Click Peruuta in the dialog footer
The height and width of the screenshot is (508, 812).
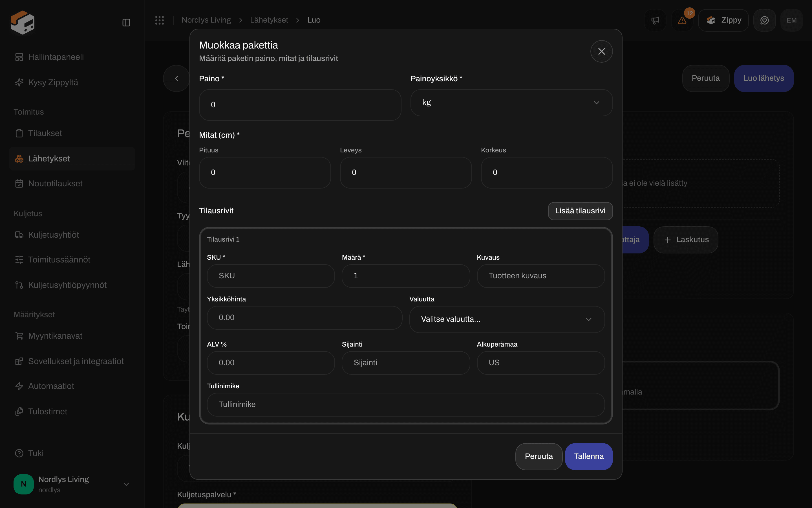(539, 456)
